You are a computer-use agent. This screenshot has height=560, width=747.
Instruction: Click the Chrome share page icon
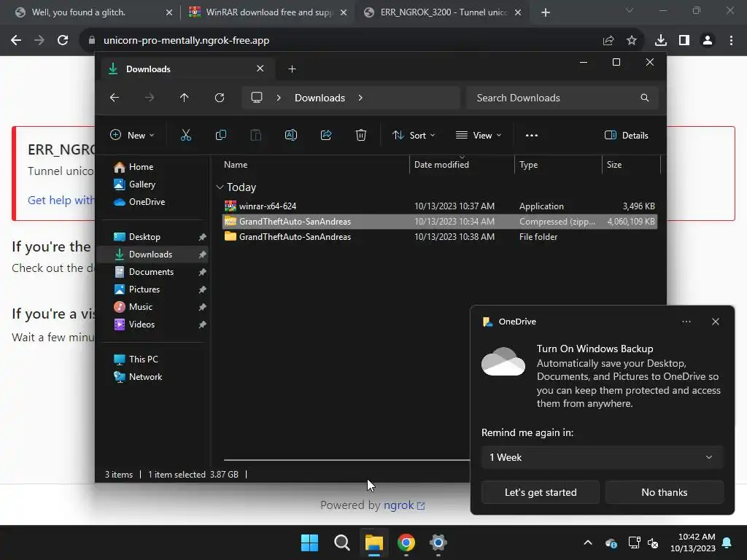(x=608, y=41)
